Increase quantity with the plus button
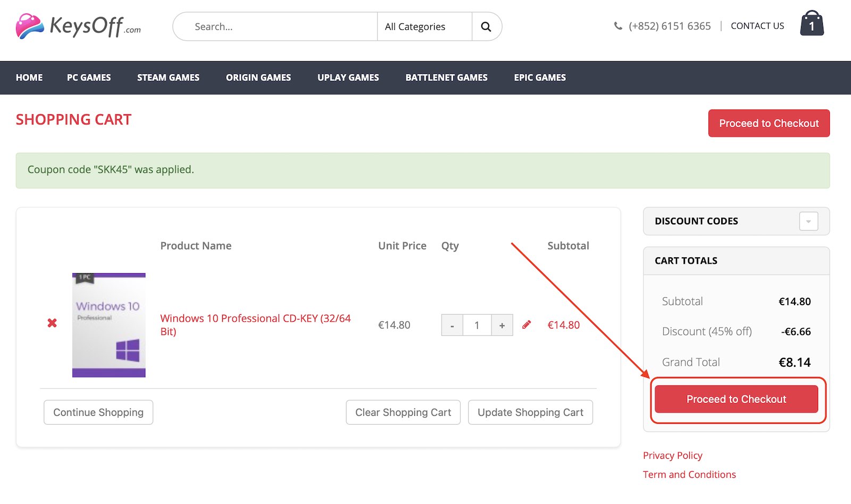 (x=502, y=325)
